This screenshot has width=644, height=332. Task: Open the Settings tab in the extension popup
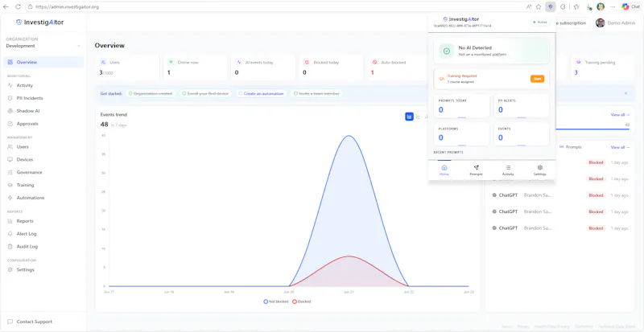[540, 170]
